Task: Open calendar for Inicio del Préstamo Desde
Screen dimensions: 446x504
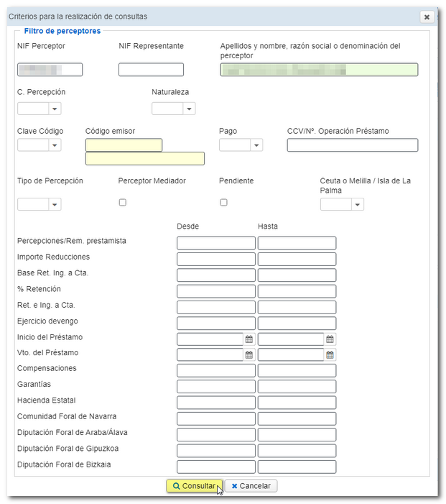Action: [249, 339]
